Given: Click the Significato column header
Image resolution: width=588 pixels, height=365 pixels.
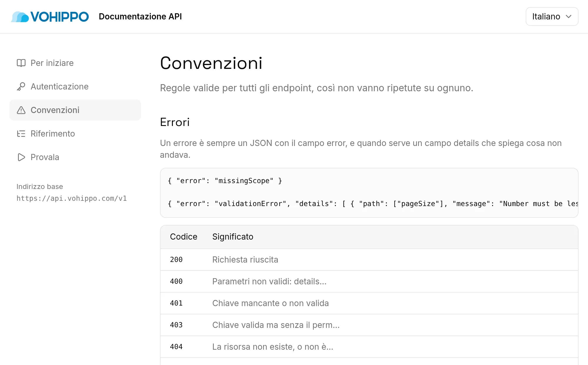Looking at the screenshot, I should click(233, 237).
